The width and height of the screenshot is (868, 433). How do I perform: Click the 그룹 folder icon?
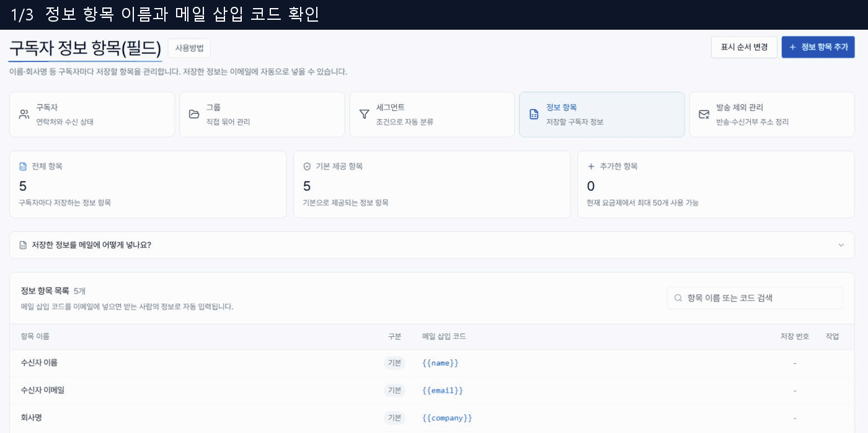(194, 115)
